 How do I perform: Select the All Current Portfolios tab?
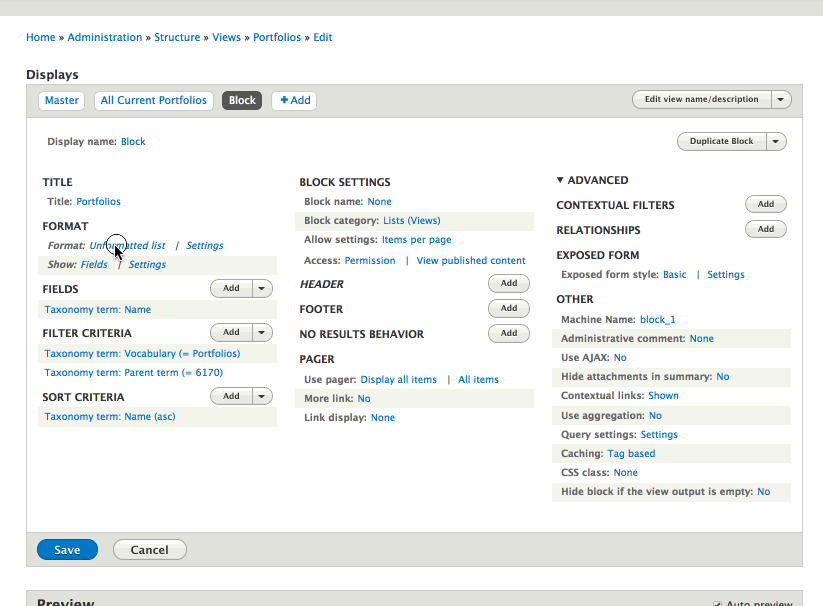click(154, 100)
